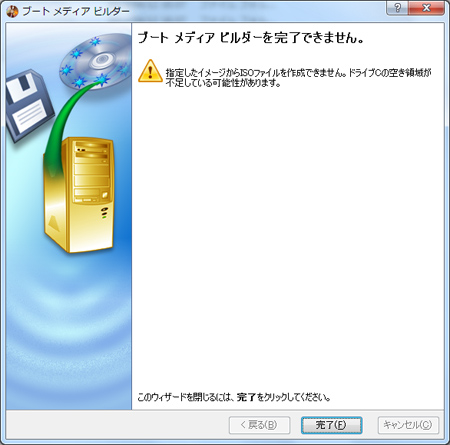This screenshot has width=450, height=445.
Task: Open help via the question mark button
Action: [x=397, y=8]
